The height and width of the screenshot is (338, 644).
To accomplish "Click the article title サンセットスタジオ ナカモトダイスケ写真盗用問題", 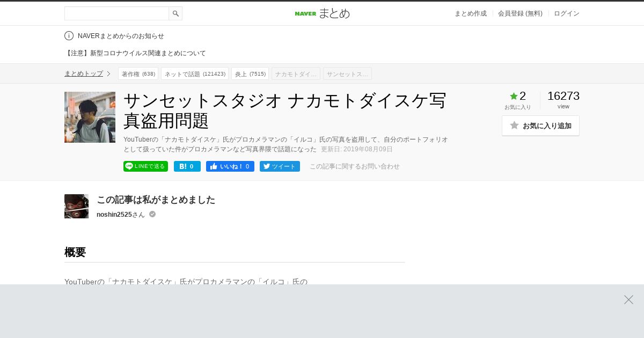I will pyautogui.click(x=285, y=111).
